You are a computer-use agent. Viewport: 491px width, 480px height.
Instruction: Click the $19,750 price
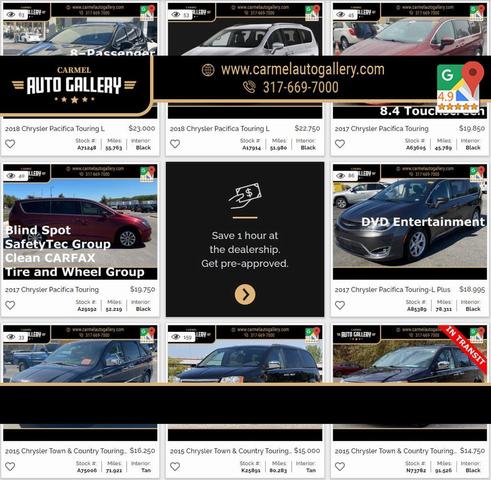142,289
